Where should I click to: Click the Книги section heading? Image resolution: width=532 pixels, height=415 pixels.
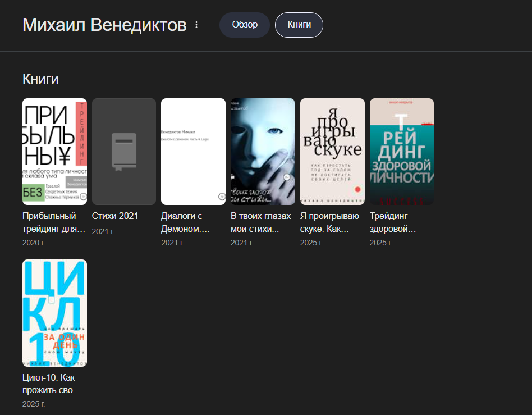pos(40,79)
